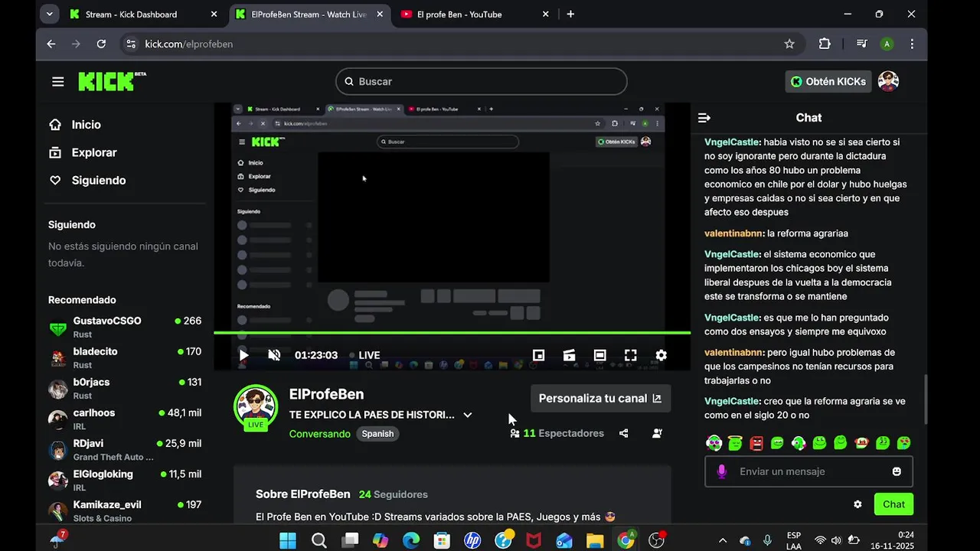
Task: Open chat settings gear icon
Action: coord(857,504)
